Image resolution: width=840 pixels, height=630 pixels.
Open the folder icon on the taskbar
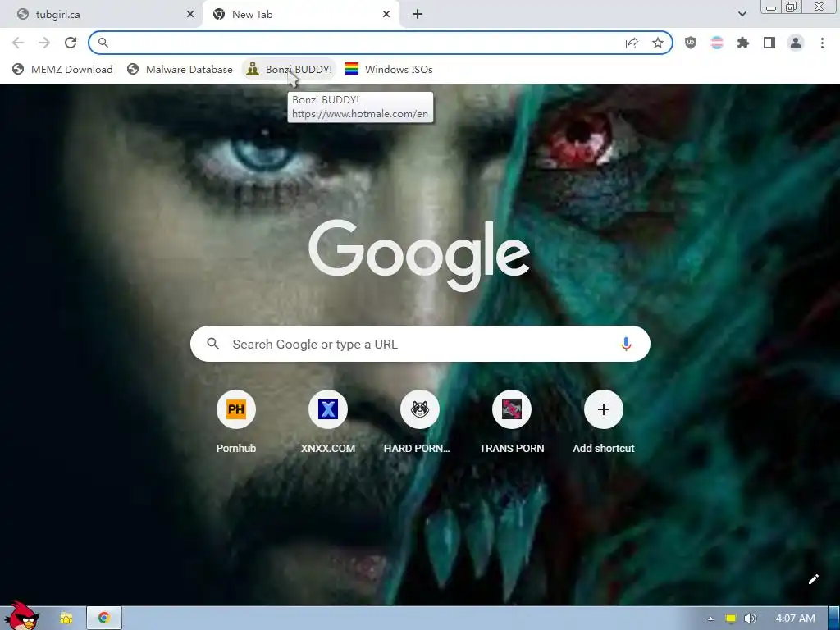point(66,619)
